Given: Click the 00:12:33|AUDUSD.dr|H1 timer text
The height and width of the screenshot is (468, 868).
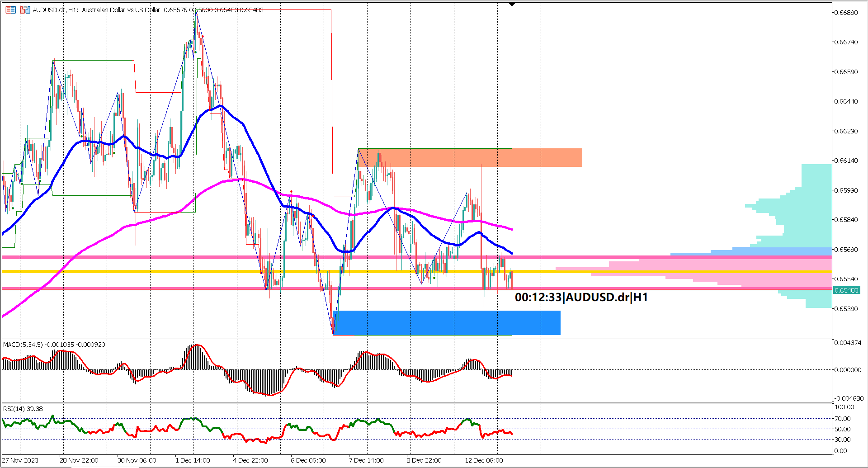Looking at the screenshot, I should click(x=581, y=297).
